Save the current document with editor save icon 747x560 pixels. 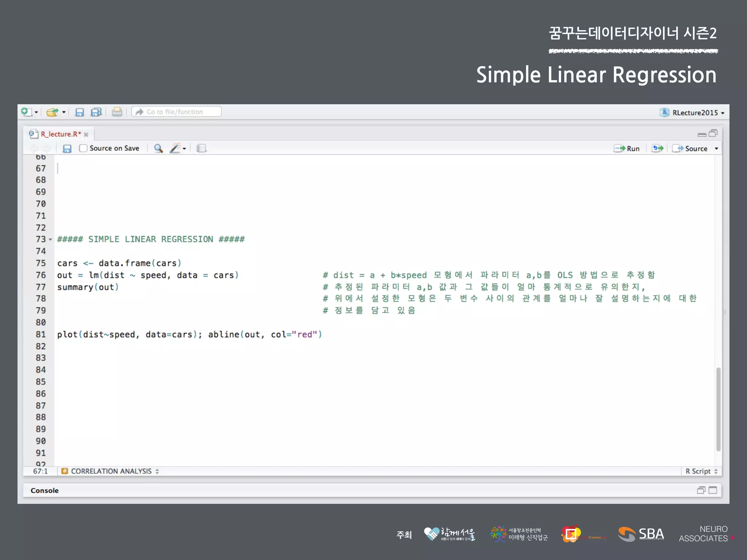[67, 148]
